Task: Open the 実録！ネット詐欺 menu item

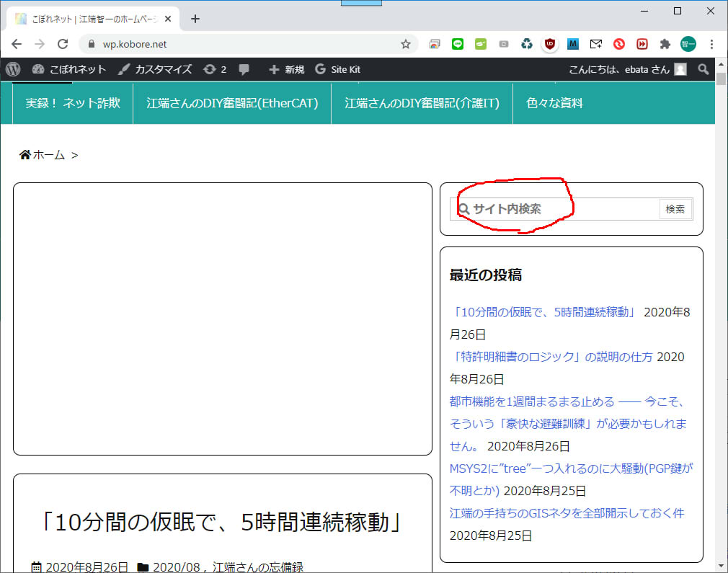Action: point(73,103)
